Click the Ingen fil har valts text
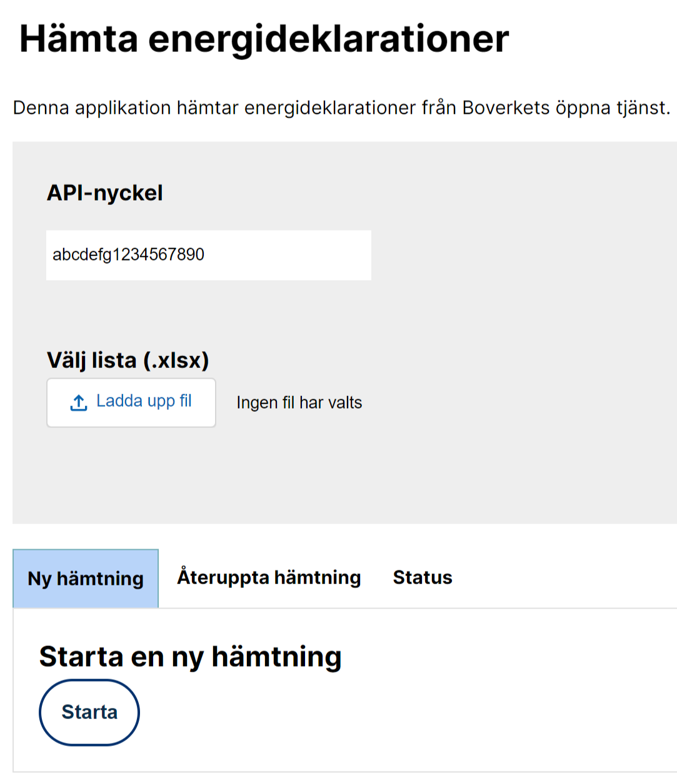The image size is (677, 784). pos(299,403)
